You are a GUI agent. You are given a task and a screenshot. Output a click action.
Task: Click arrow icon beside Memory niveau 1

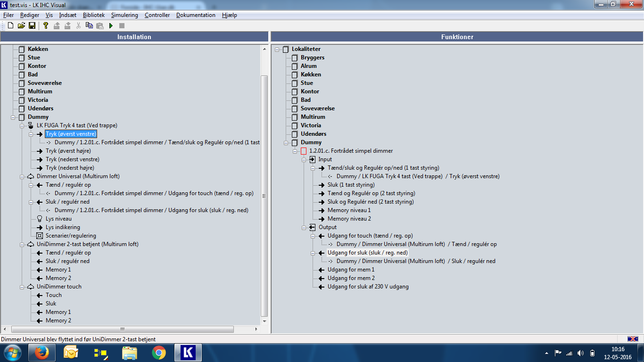tap(322, 210)
